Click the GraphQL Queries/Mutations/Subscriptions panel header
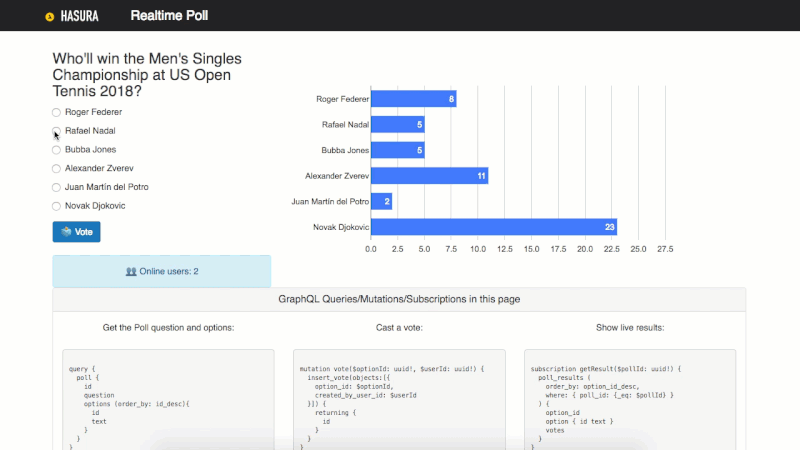This screenshot has width=800, height=450. 399,299
